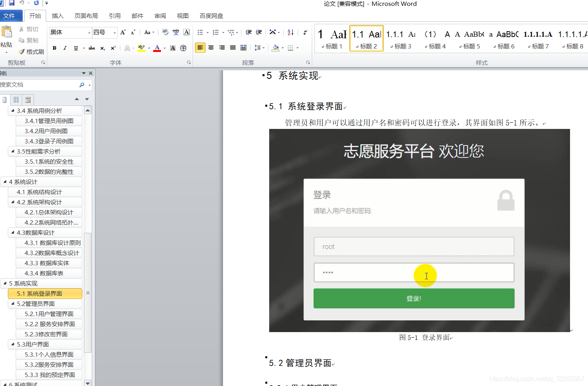Go to 4.3.4 数据库表 heading
588x386 pixels.
click(49, 273)
